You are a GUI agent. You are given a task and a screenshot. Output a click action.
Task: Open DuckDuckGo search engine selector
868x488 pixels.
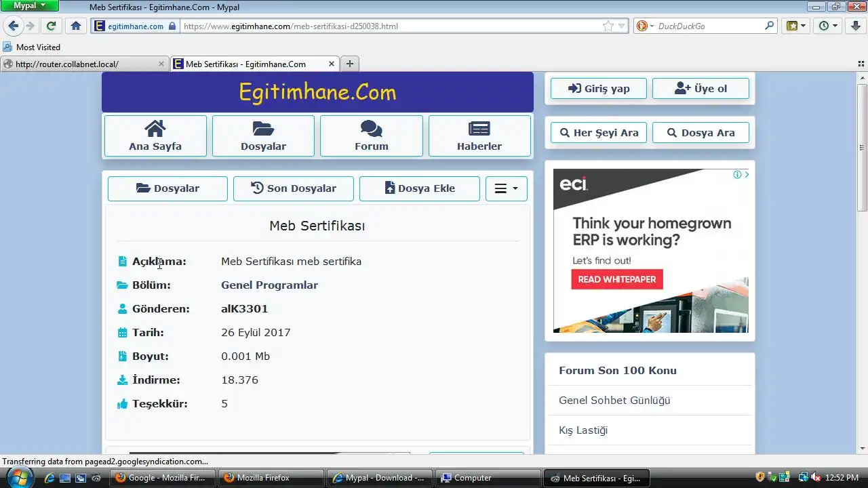click(646, 26)
